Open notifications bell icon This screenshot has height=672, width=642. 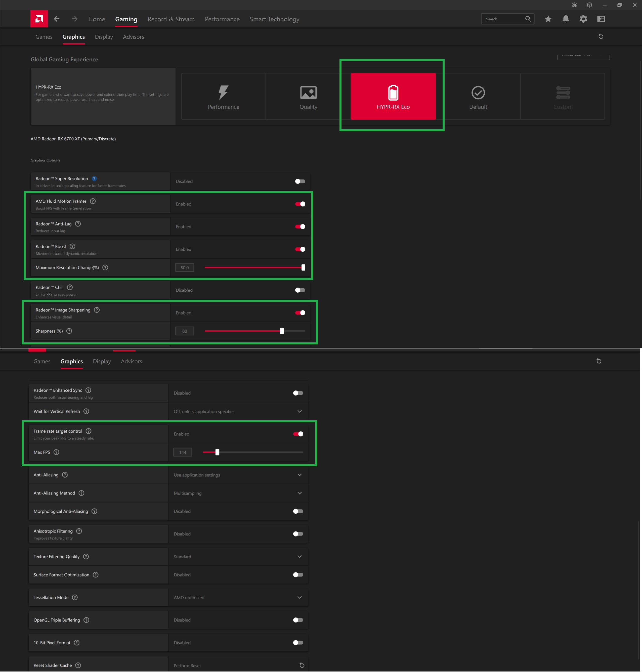click(566, 19)
